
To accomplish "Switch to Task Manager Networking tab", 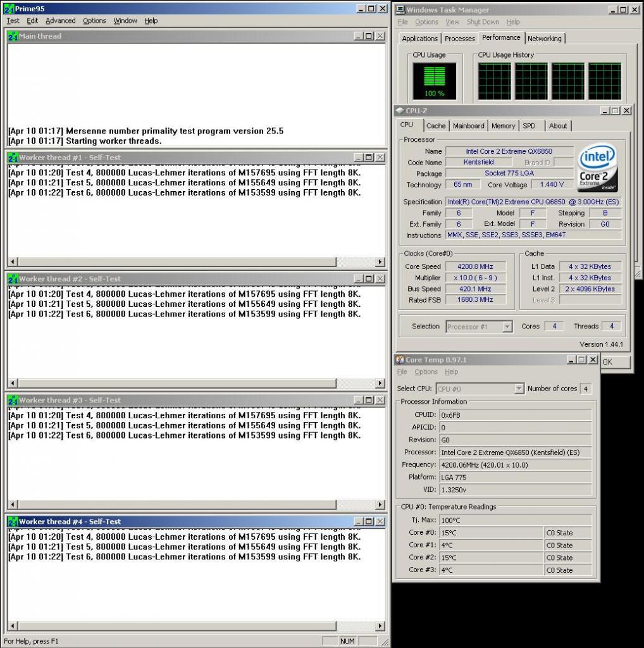I will coord(545,39).
